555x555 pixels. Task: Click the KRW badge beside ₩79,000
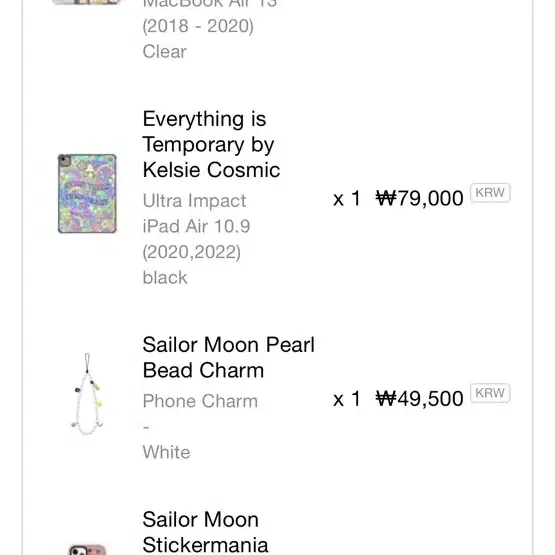[x=490, y=193]
